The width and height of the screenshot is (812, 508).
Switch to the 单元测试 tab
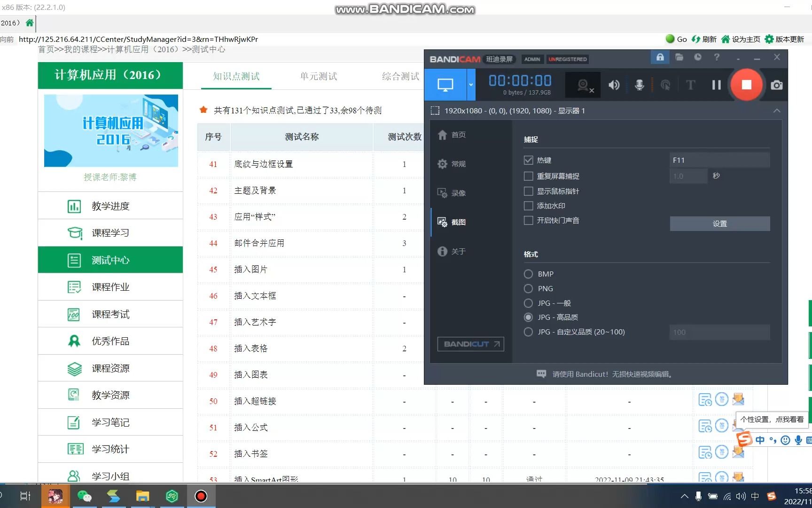[319, 76]
